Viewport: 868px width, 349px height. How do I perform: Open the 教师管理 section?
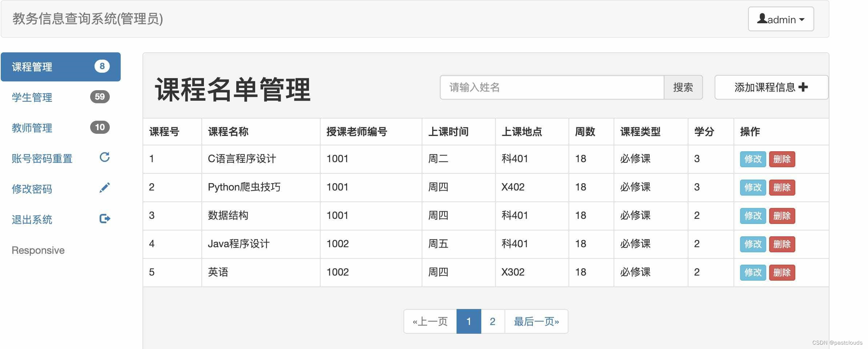coord(32,128)
